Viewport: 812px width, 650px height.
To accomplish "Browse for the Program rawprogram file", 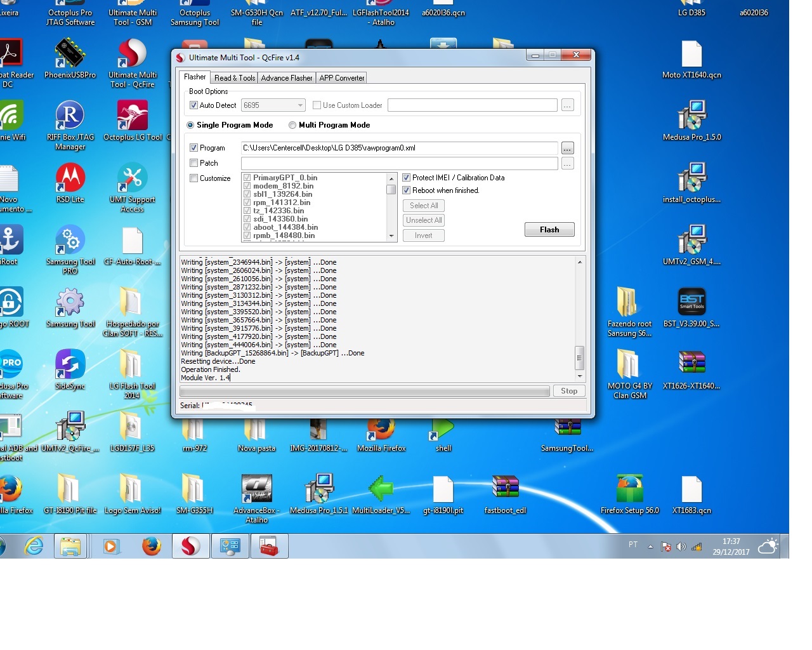I will (x=567, y=148).
